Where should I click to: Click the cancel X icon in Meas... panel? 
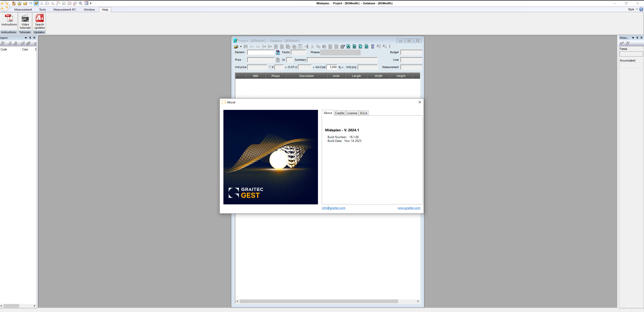(628, 43)
